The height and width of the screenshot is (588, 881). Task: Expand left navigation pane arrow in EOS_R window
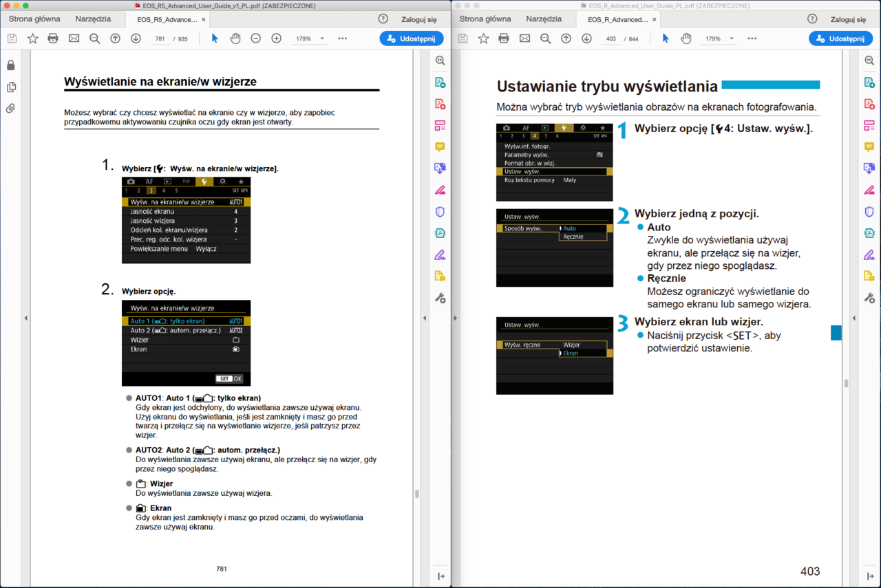(455, 318)
